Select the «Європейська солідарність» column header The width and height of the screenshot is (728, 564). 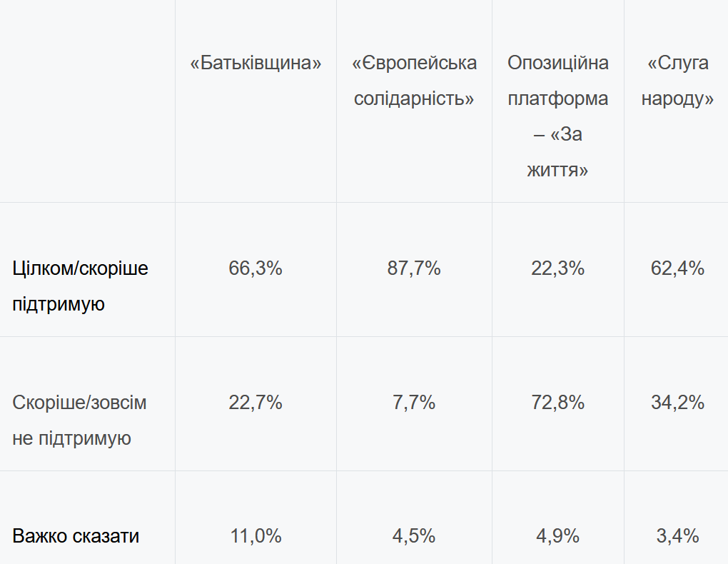click(x=414, y=81)
